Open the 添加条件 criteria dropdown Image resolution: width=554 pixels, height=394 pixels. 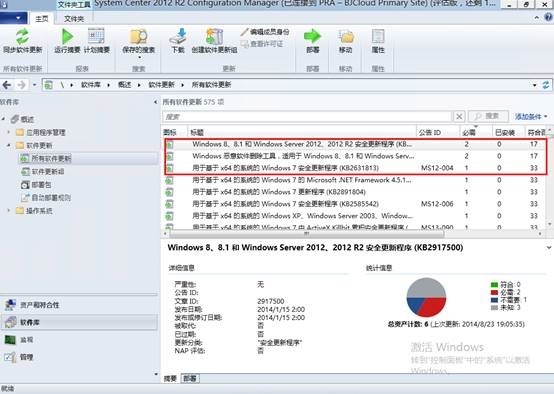(531, 116)
